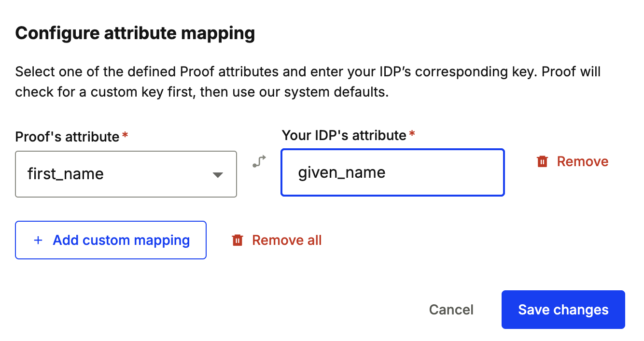Click the Configure attribute mapping heading
The image size is (644, 341).
[135, 33]
